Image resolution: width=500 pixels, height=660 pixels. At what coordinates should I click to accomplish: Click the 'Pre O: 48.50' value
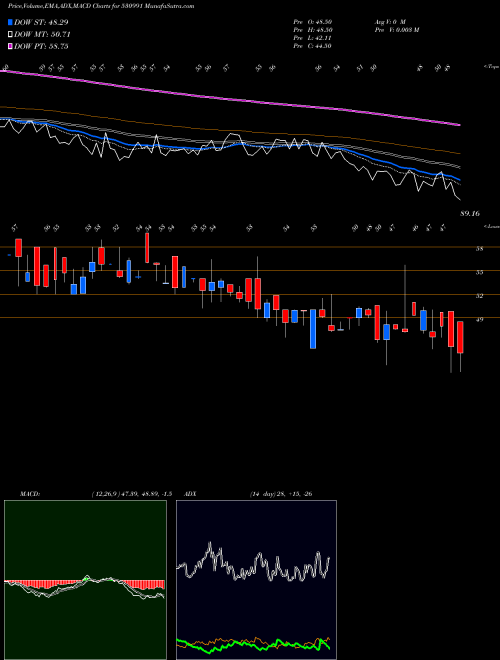click(313, 21)
